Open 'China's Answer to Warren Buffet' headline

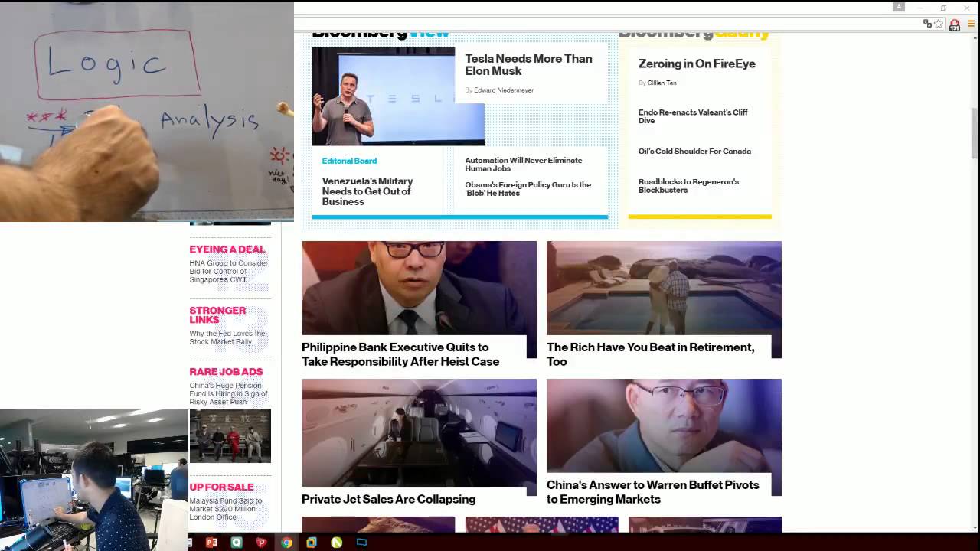tap(653, 492)
